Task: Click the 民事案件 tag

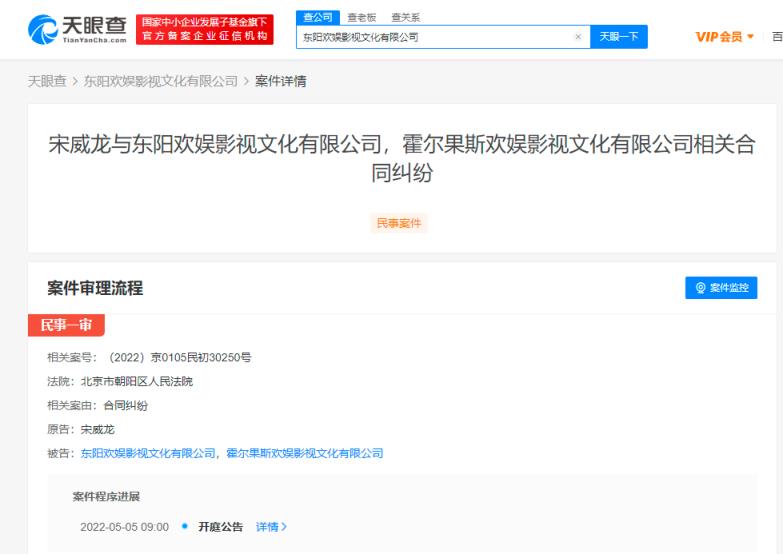Action: 399,223
